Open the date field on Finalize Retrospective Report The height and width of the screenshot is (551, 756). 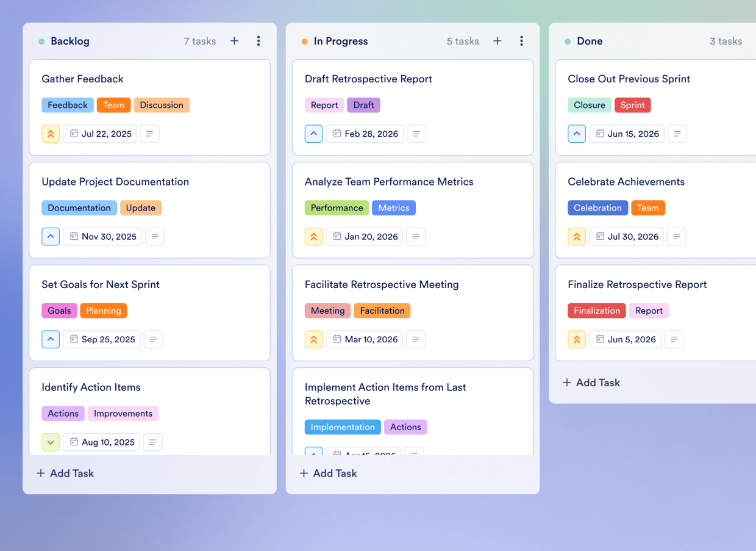pos(625,339)
